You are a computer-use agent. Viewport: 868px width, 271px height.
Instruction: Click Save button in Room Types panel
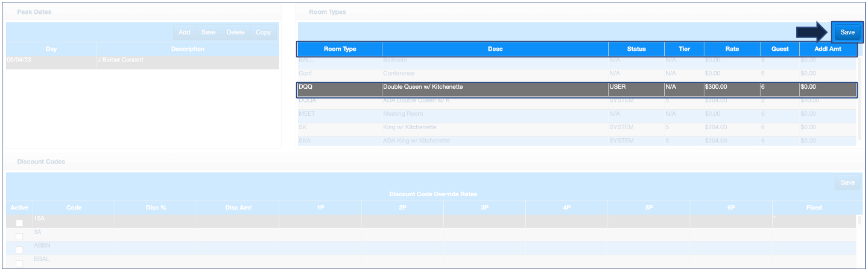(x=847, y=33)
